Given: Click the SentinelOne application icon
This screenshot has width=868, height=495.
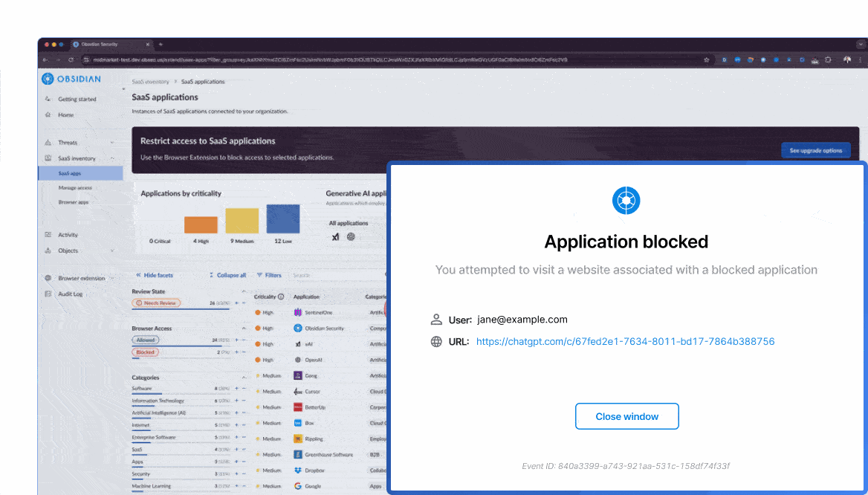Looking at the screenshot, I should (x=298, y=312).
